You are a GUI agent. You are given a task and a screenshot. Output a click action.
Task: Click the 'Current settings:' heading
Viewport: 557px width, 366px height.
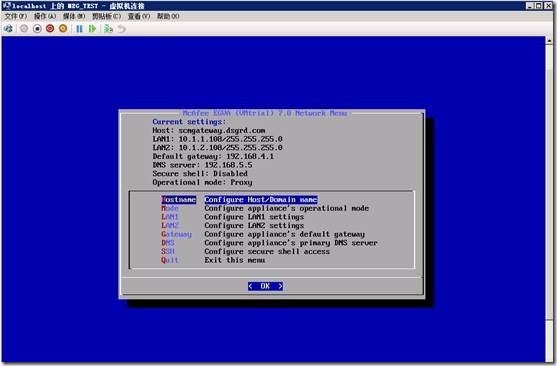(189, 122)
